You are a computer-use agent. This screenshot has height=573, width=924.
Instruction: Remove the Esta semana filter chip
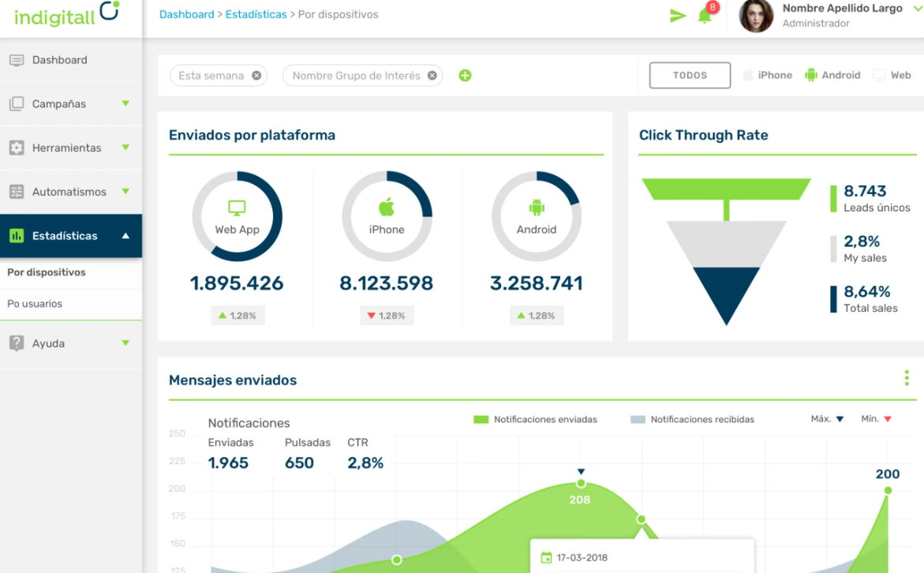click(x=256, y=75)
